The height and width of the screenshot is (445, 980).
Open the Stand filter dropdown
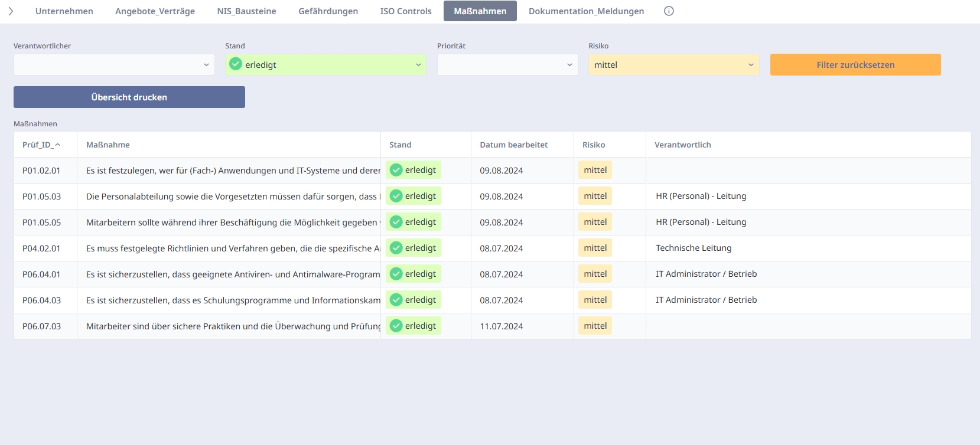click(x=418, y=65)
